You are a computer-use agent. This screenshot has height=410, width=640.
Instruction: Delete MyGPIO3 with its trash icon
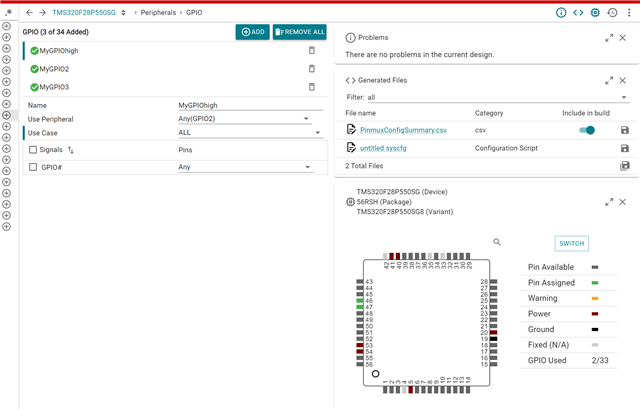312,86
